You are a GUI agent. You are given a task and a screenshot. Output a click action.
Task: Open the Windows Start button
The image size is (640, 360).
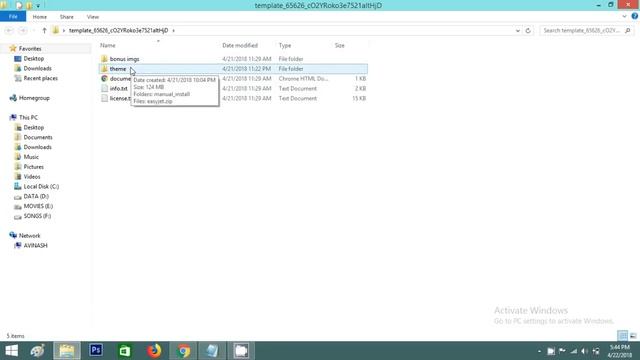(x=11, y=351)
